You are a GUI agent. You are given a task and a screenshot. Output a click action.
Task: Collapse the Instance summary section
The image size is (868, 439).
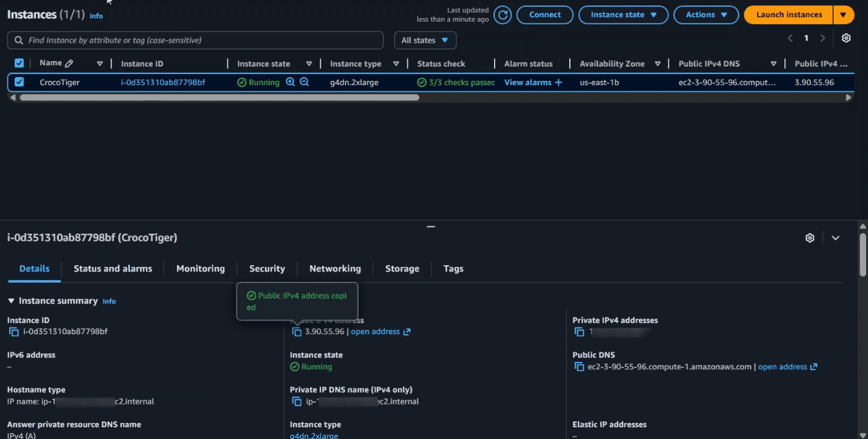pos(10,301)
